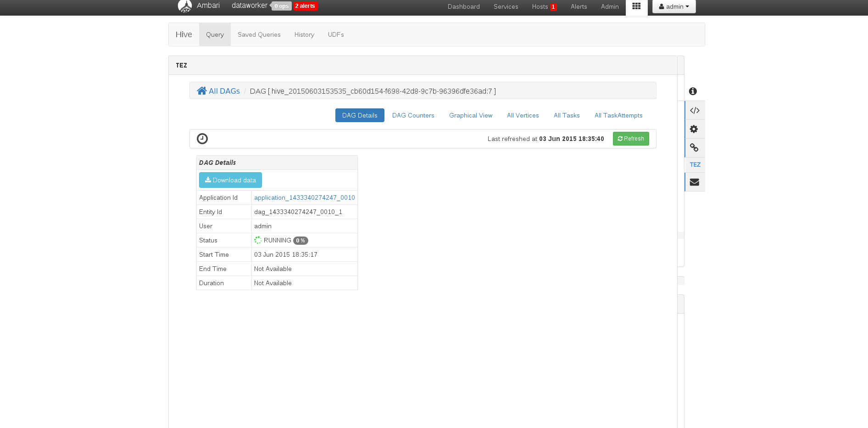
Task: Select the Graphical View tab
Action: [x=471, y=115]
